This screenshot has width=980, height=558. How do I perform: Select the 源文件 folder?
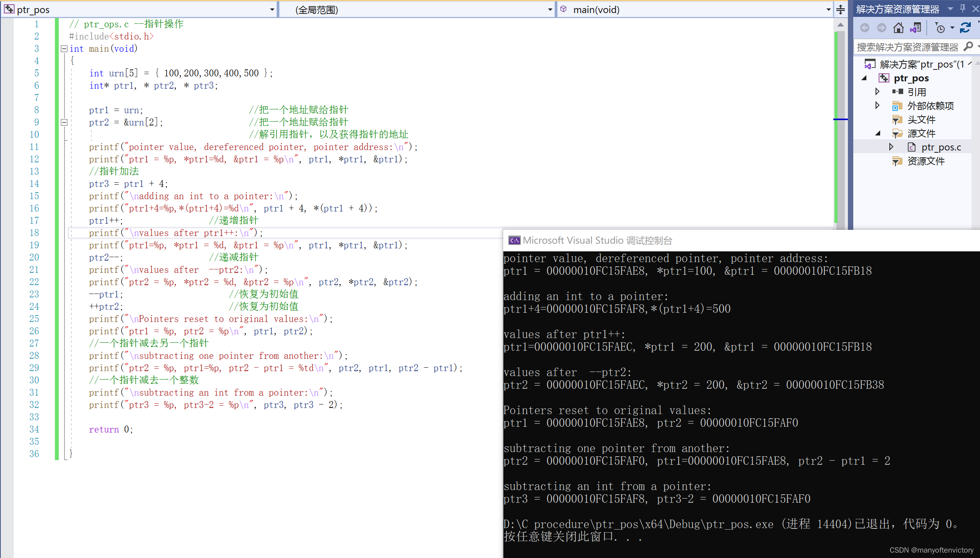921,134
